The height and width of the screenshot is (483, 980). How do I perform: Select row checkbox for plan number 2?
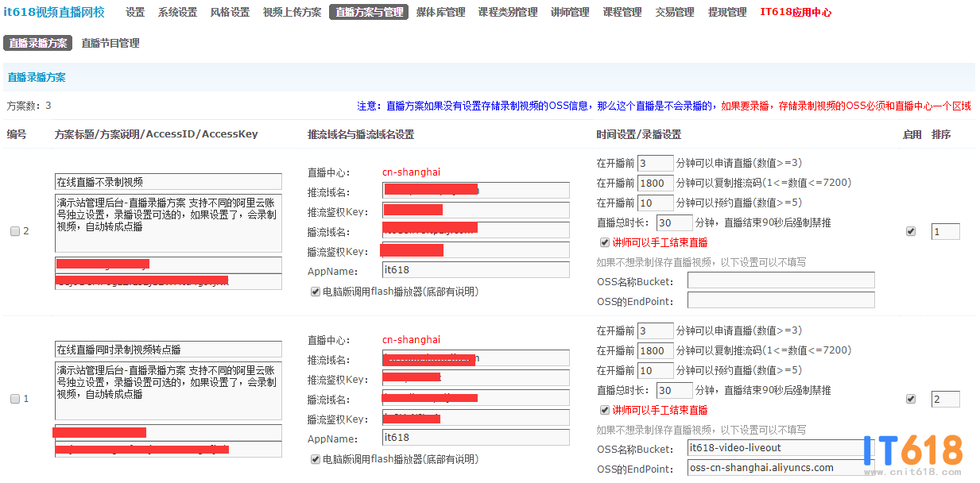(15, 231)
